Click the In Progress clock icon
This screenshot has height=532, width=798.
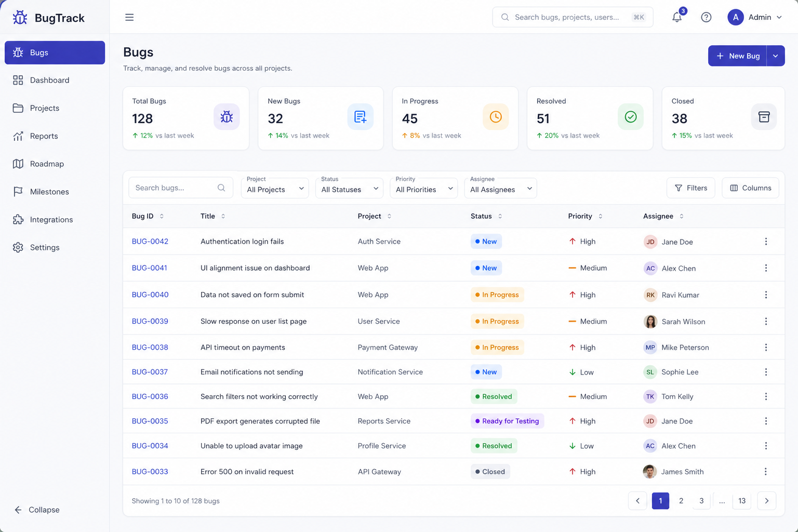coord(496,117)
